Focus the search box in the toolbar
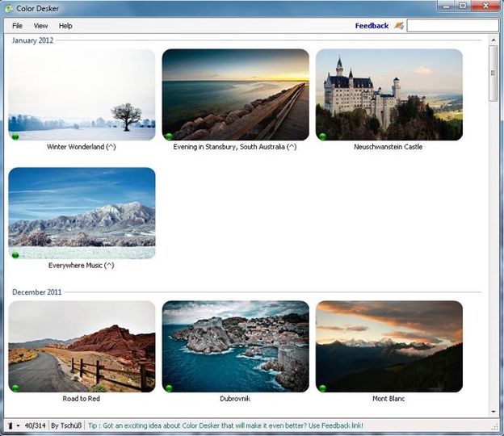 pos(452,25)
